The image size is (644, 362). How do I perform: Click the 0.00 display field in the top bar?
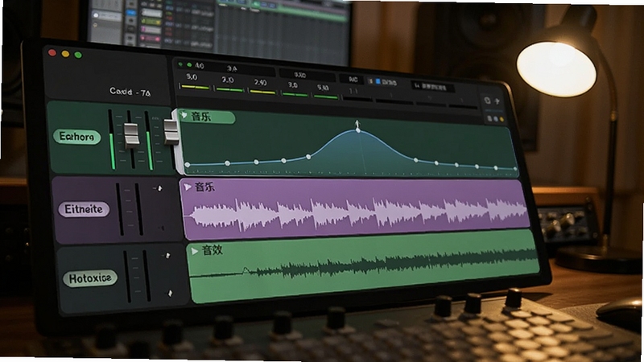(x=306, y=75)
